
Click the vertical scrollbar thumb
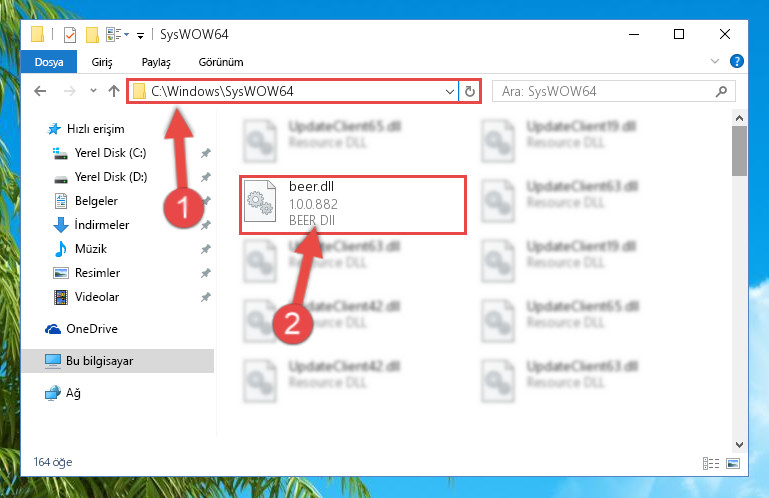(x=740, y=151)
